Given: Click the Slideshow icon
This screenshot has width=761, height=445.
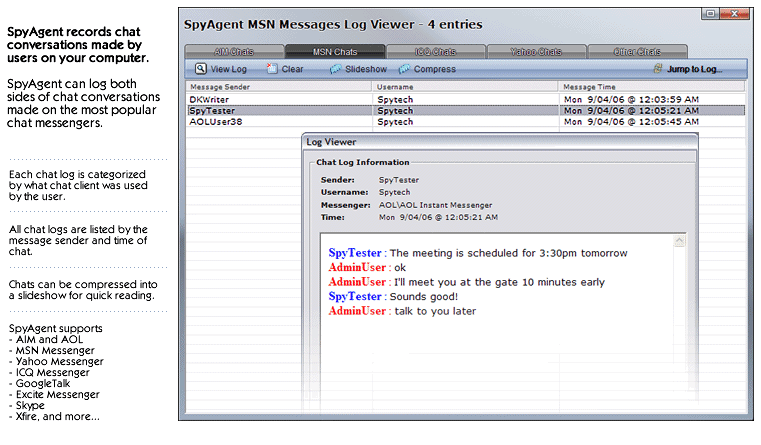Looking at the screenshot, I should click(x=335, y=69).
